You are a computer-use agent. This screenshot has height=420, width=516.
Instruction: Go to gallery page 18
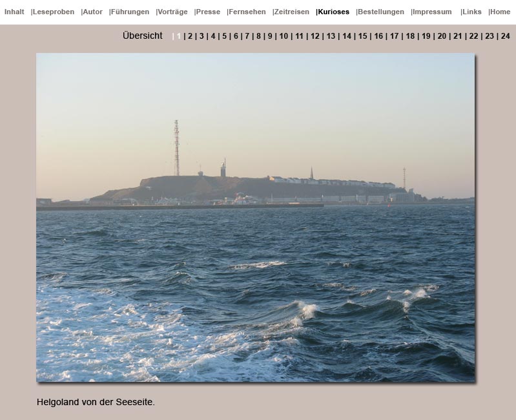pos(410,36)
